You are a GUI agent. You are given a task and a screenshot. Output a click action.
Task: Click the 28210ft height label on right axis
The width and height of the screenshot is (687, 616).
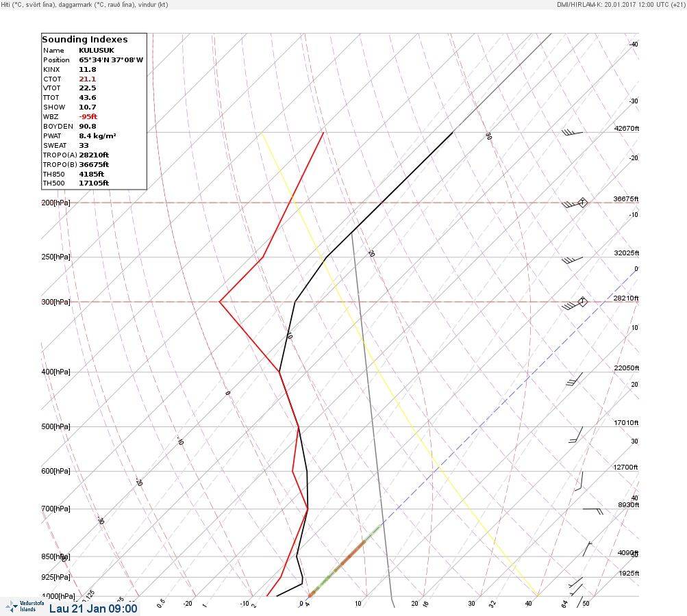coord(626,298)
